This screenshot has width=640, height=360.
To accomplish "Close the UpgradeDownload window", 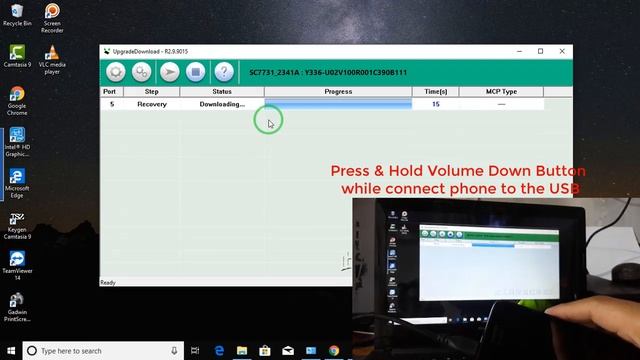I will click(562, 51).
